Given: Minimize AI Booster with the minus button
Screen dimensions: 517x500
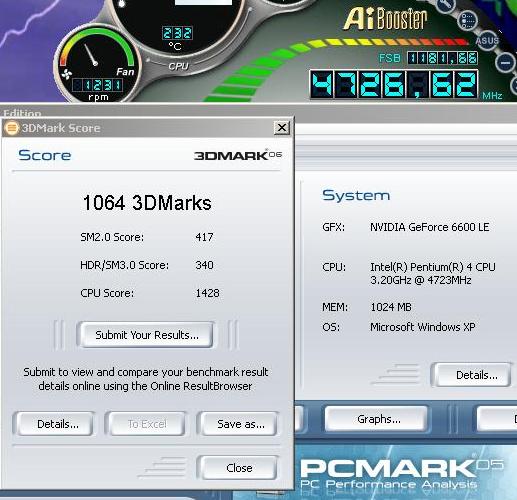Looking at the screenshot, I should [505, 63].
